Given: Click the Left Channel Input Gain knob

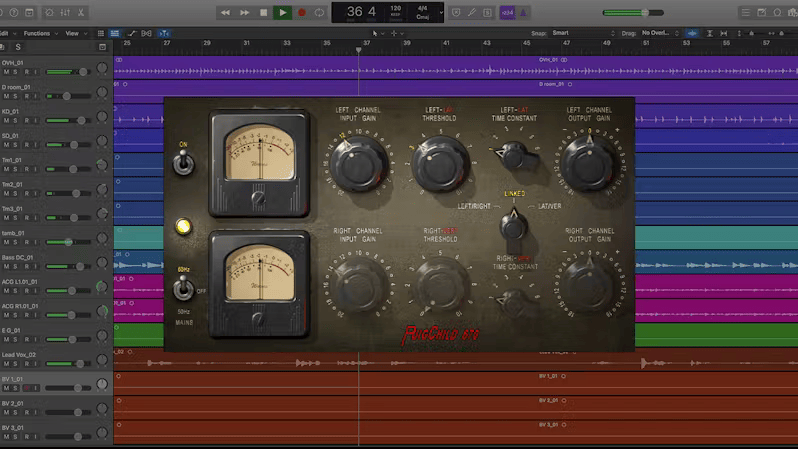Looking at the screenshot, I should (358, 164).
